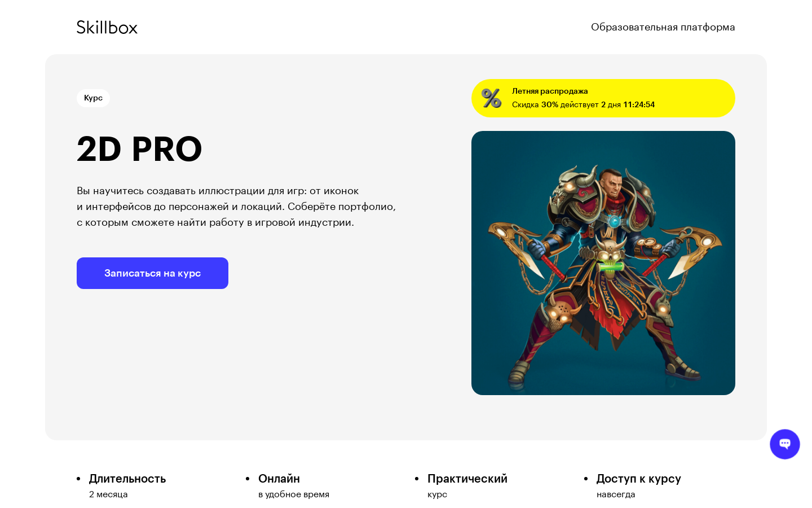Screen dimensions: 812x508
Task: Open the chat support bubble icon
Action: (x=784, y=444)
